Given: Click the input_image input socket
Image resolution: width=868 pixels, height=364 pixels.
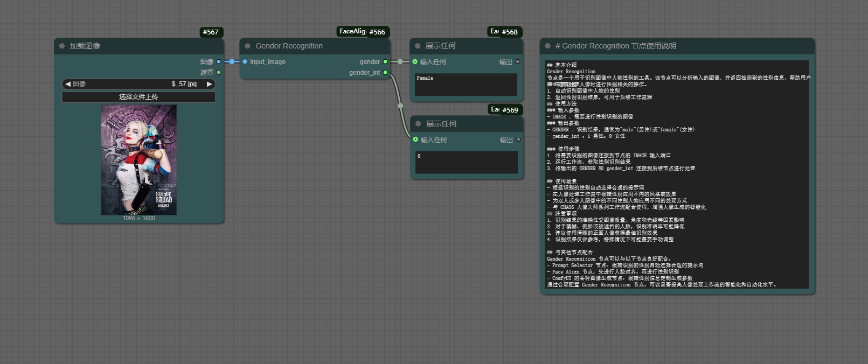Looking at the screenshot, I should pyautogui.click(x=245, y=61).
